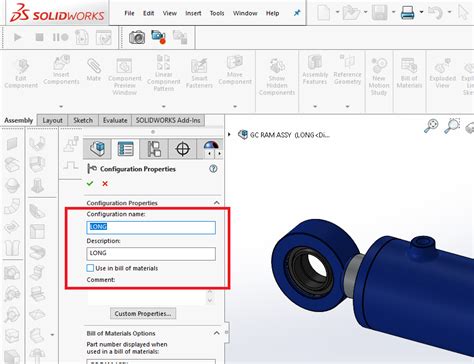The image size is (474, 364).
Task: Click Move Component tool
Action: pyautogui.click(x=235, y=70)
